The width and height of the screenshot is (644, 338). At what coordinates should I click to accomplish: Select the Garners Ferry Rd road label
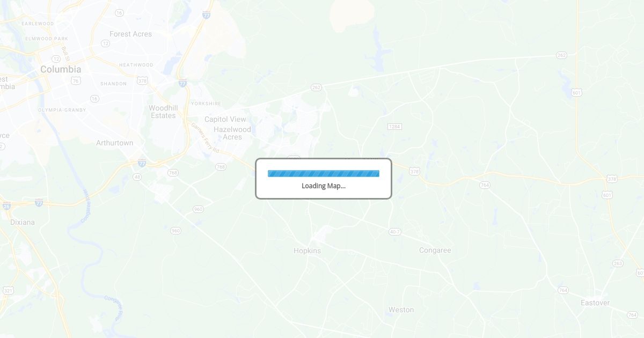click(205, 138)
